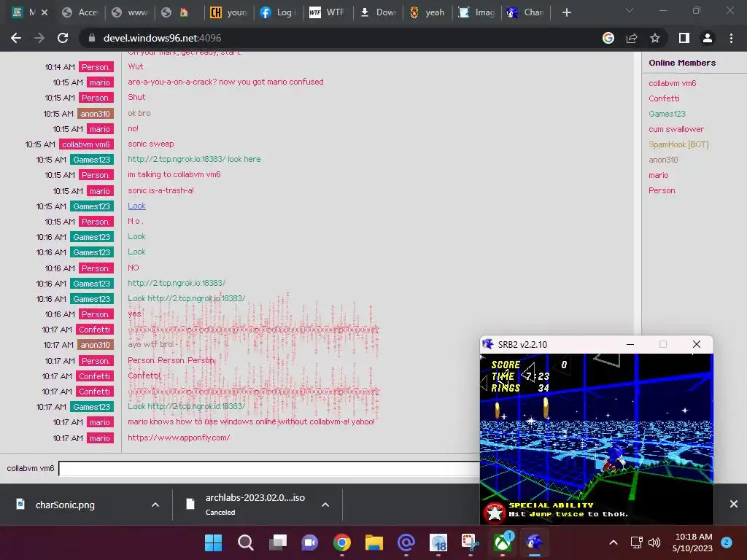Switch to the Acce tab
Screen dimensions: 747x560
point(80,12)
